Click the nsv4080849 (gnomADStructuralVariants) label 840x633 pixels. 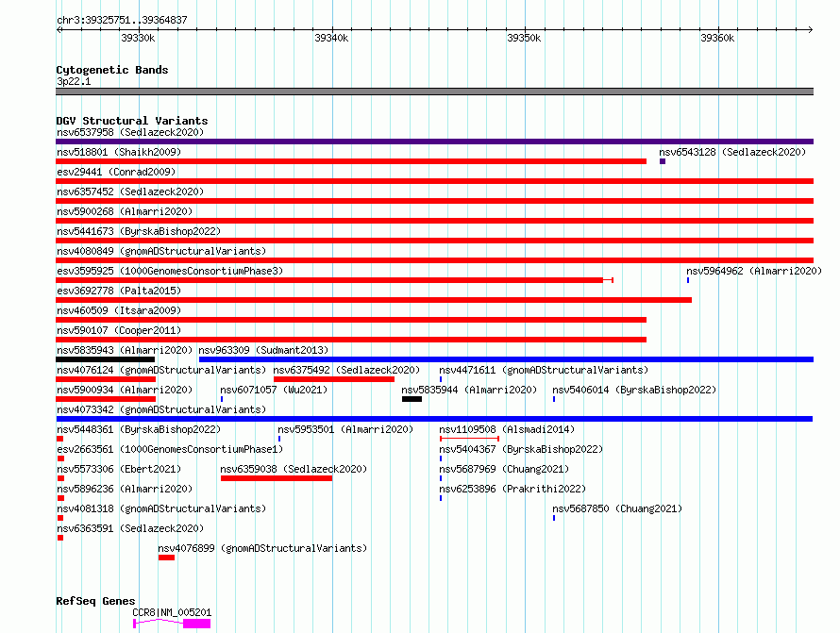(x=161, y=251)
